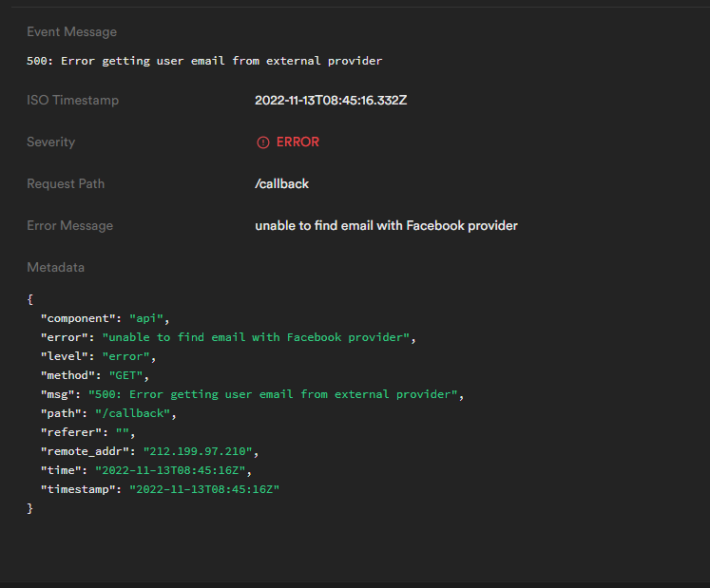
Task: Select the 500 error event message text
Action: (x=204, y=61)
